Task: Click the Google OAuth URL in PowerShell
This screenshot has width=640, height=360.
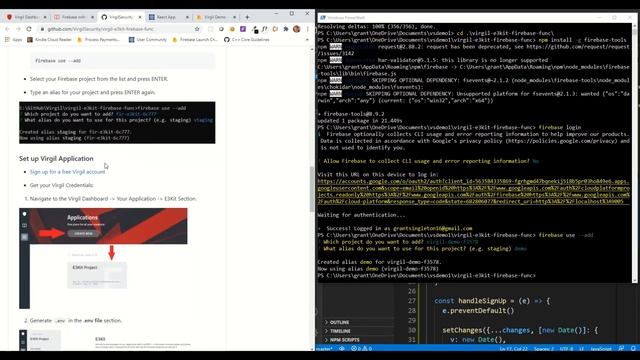Action: pyautogui.click(x=473, y=191)
